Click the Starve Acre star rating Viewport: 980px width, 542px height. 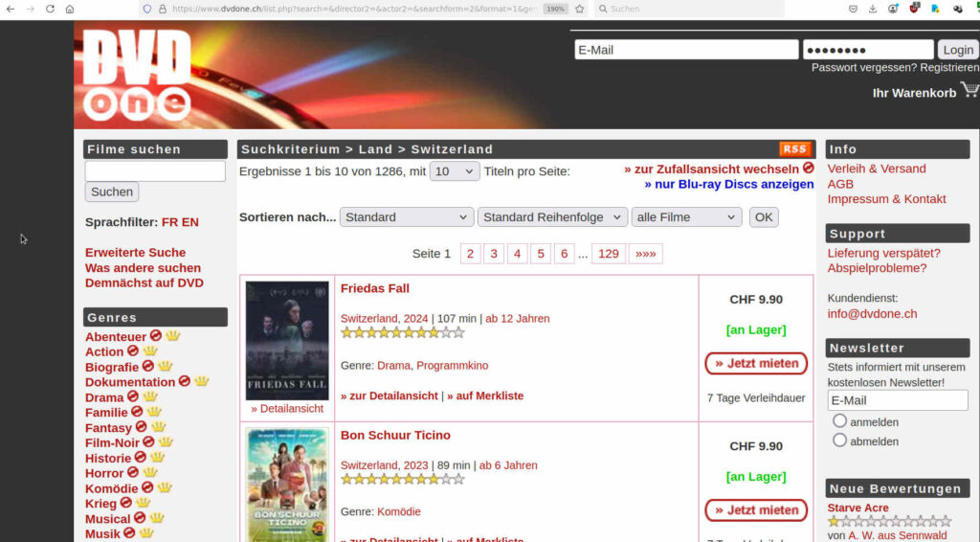click(x=889, y=521)
